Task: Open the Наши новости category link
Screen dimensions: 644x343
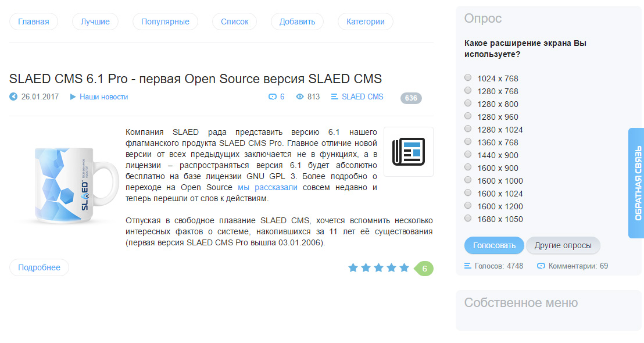Action: click(x=104, y=97)
